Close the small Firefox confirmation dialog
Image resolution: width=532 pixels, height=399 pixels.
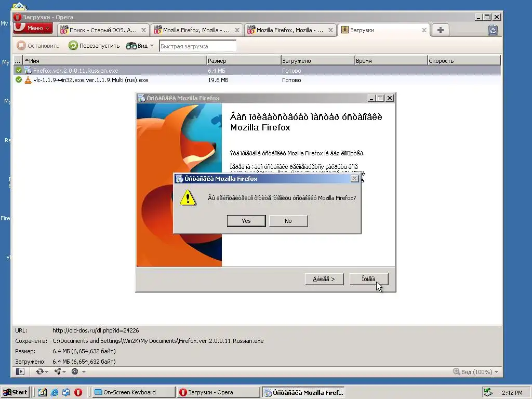coord(354,179)
